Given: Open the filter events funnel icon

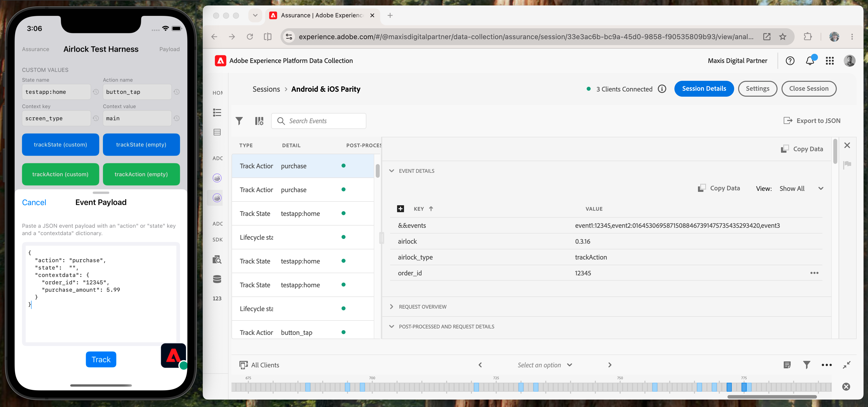Looking at the screenshot, I should (x=239, y=121).
